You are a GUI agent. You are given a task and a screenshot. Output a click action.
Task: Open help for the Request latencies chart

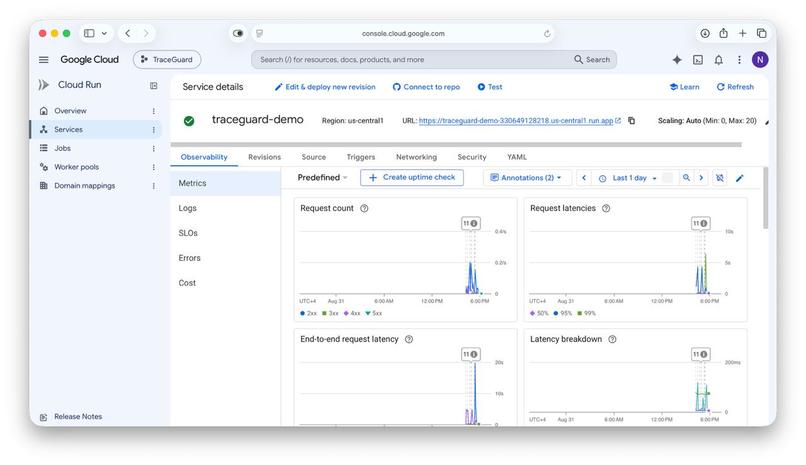click(x=606, y=208)
